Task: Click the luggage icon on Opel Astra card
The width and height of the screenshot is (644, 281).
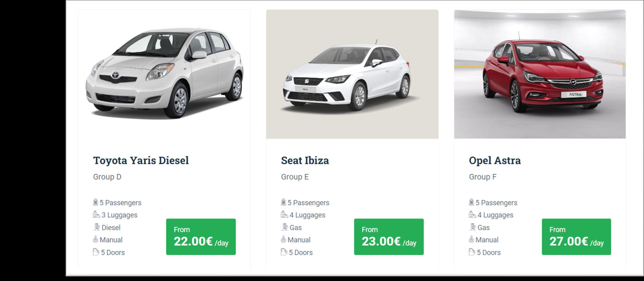Action: [x=472, y=215]
